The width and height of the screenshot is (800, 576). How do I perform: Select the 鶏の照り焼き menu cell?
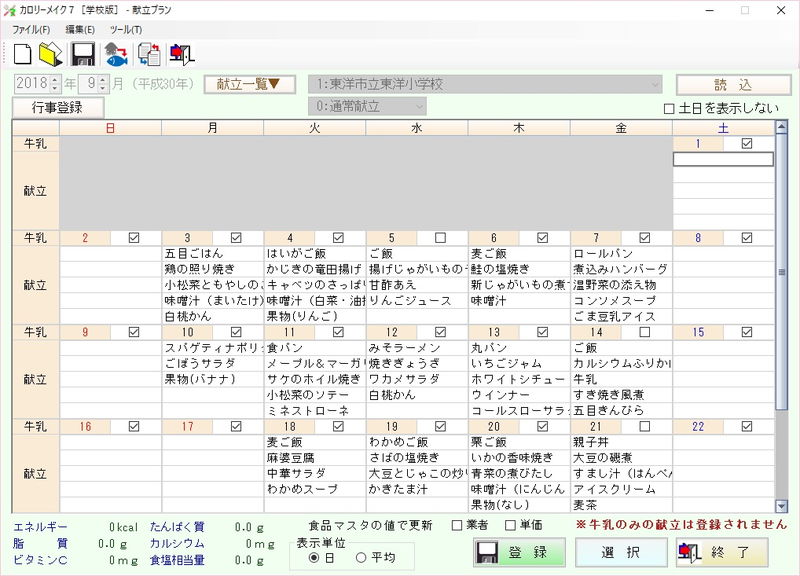pos(213,269)
